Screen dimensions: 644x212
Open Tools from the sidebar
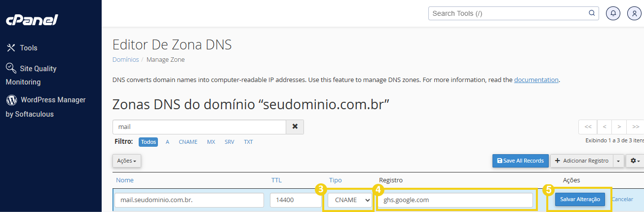click(22, 48)
